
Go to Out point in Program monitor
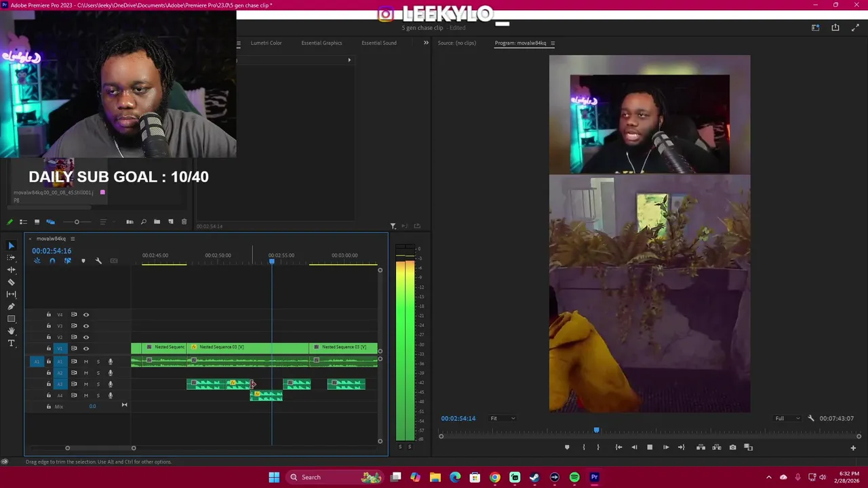click(x=682, y=447)
